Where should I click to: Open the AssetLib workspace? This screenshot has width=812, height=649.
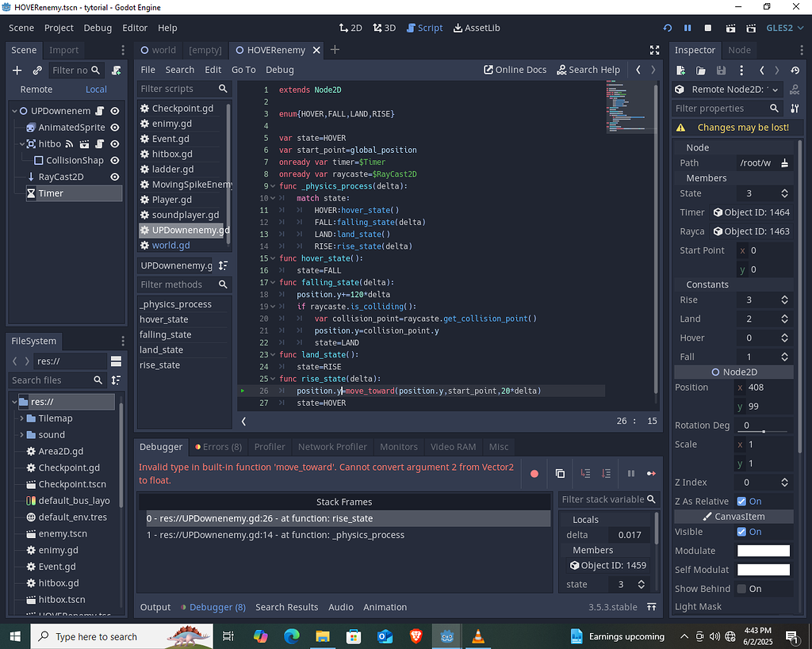click(477, 27)
